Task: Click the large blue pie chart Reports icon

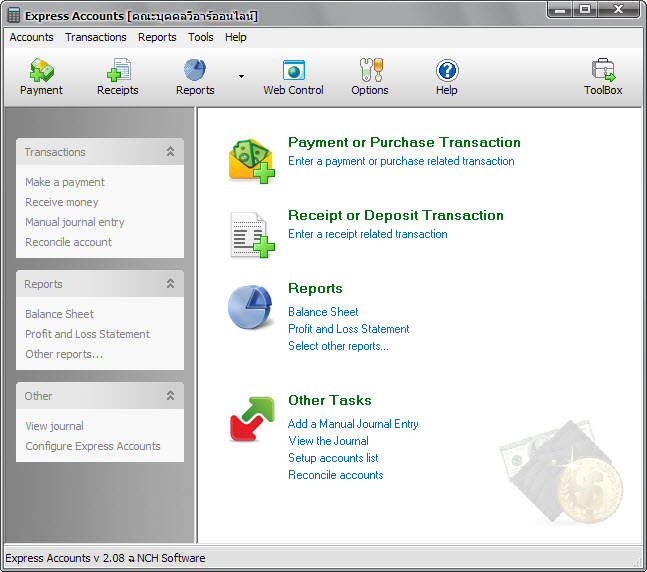Action: coord(250,307)
